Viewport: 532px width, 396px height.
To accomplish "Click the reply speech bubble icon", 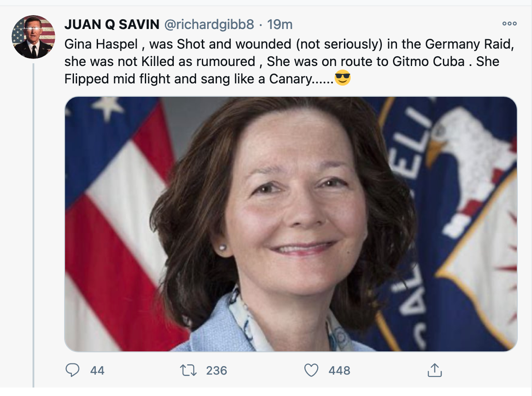I will [72, 370].
